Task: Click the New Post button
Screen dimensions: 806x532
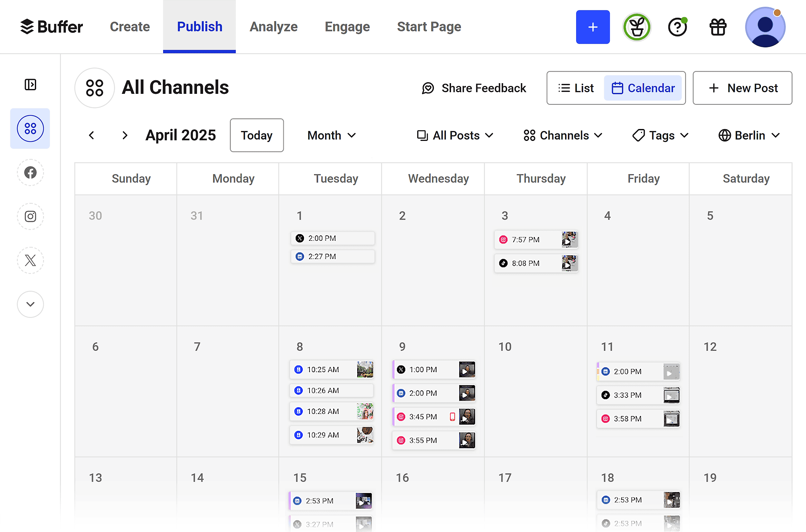Action: pyautogui.click(x=742, y=88)
